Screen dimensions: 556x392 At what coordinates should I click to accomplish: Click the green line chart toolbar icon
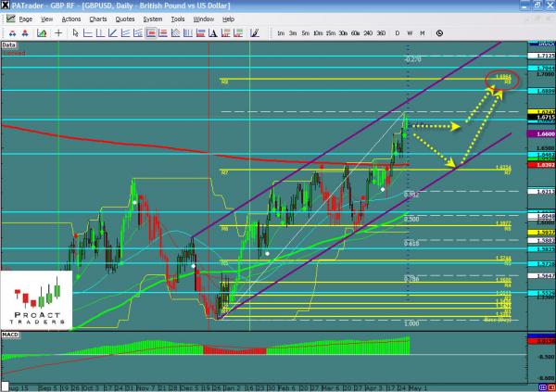point(42,32)
